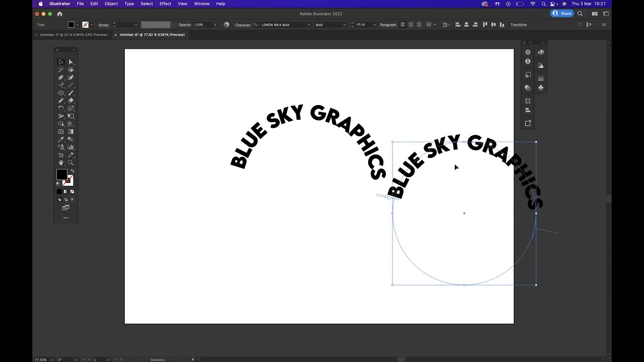Select the Magic Wand tool
The width and height of the screenshot is (644, 362).
tap(61, 69)
